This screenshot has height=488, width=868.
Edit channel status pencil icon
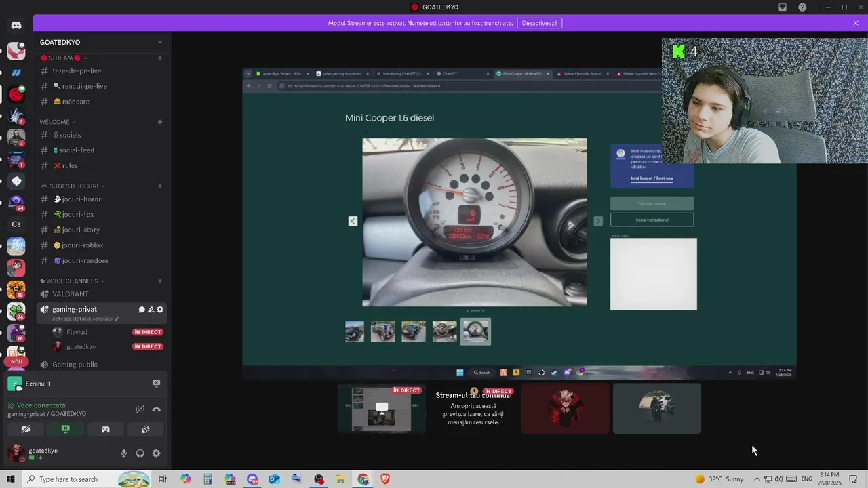pyautogui.click(x=117, y=319)
